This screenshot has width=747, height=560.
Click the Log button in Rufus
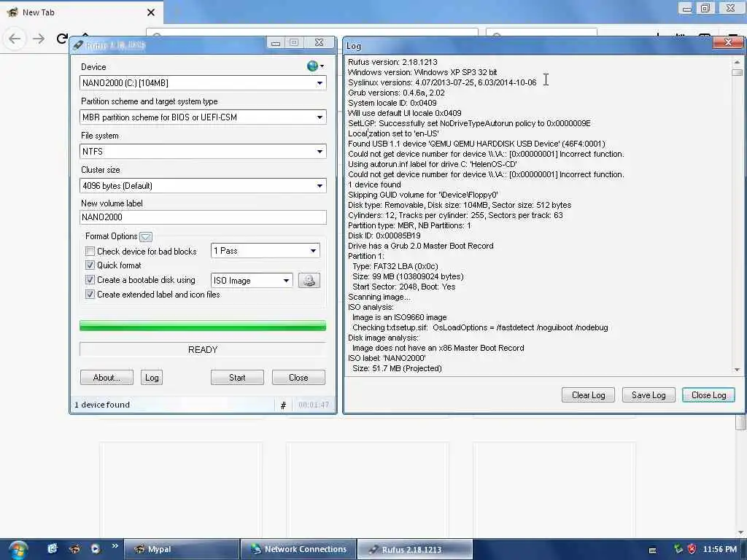tap(152, 378)
